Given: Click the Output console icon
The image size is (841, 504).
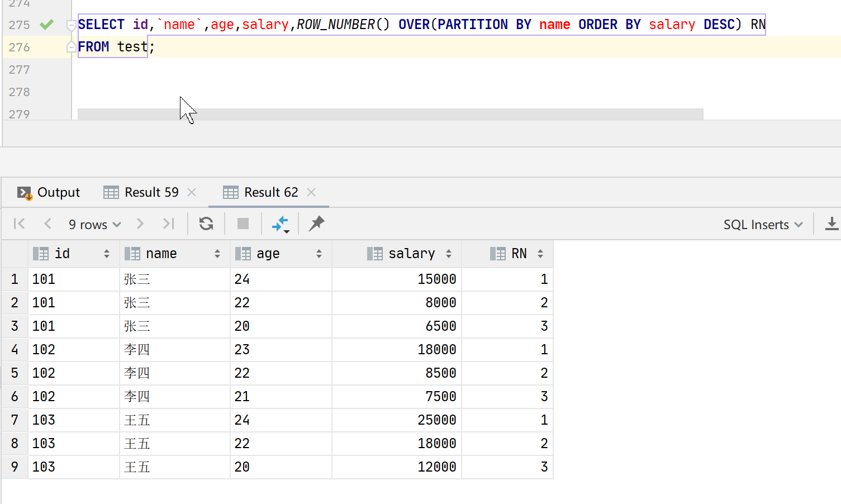Looking at the screenshot, I should coord(23,192).
